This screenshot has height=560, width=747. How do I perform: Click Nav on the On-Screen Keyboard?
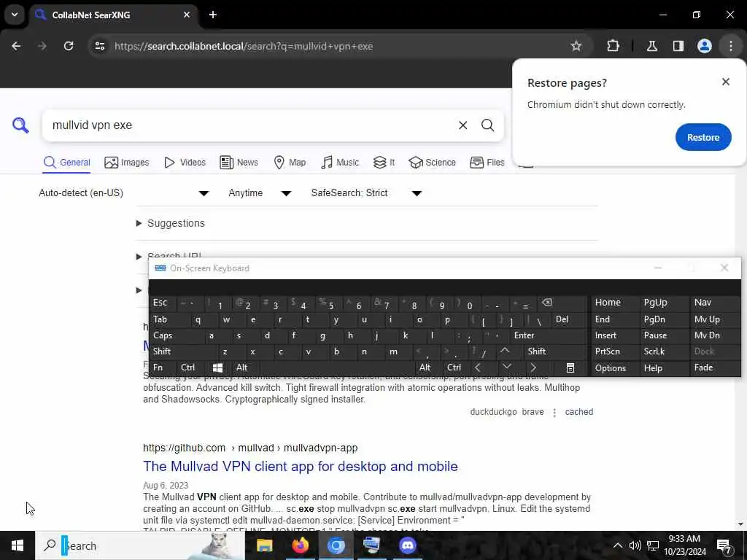coord(714,303)
